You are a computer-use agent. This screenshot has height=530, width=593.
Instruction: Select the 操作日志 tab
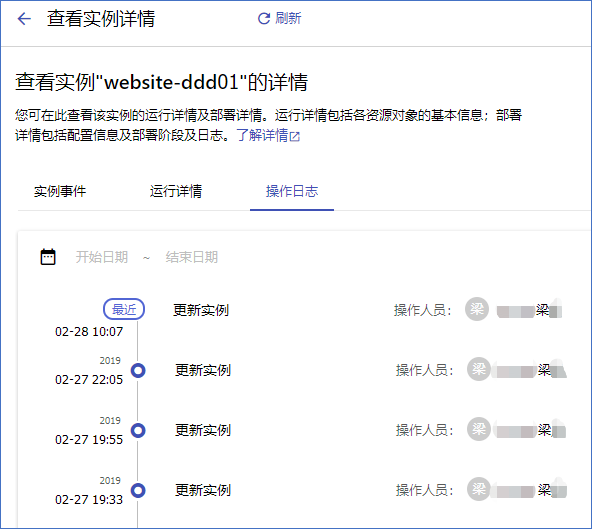(292, 191)
